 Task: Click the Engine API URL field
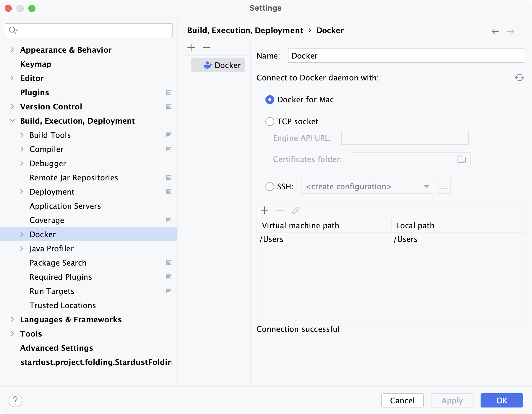click(x=405, y=138)
